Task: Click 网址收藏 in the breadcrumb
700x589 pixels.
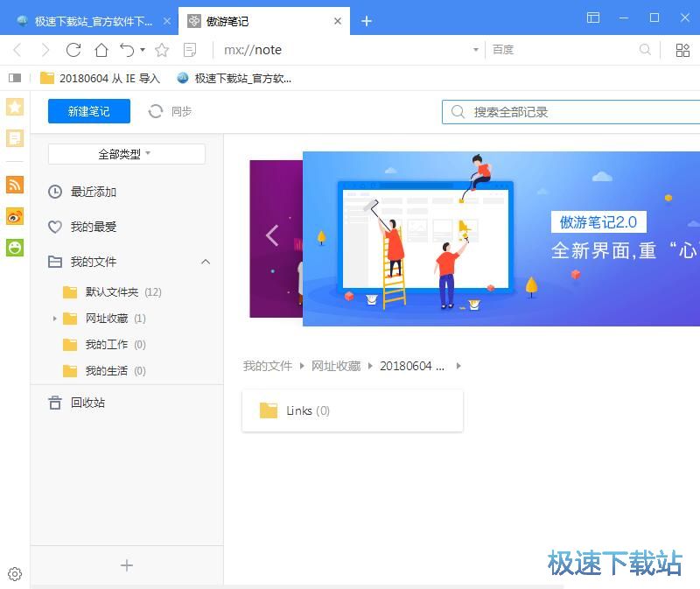Action: coord(336,366)
